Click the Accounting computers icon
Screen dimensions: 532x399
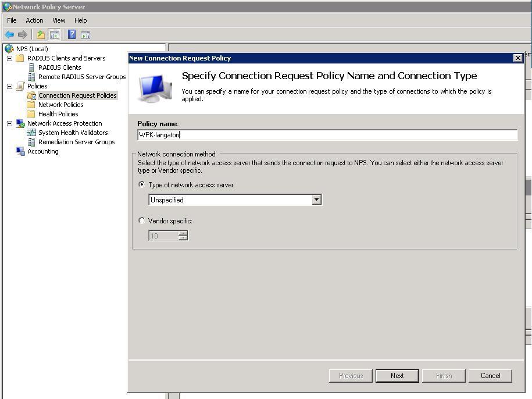click(20, 151)
